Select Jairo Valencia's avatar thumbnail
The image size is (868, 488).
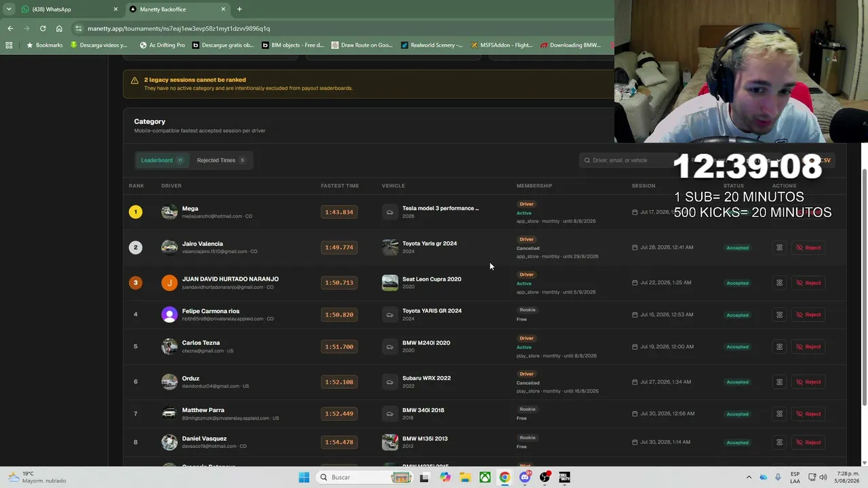(x=170, y=247)
